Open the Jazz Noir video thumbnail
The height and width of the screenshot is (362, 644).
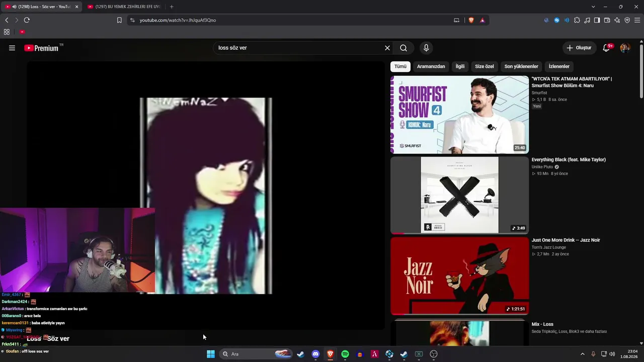point(460,276)
